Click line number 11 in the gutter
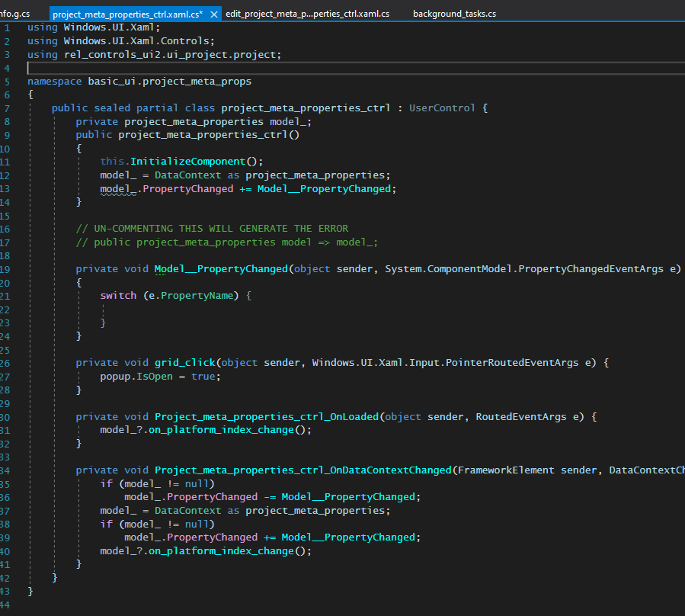This screenshot has height=616, width=685. pyautogui.click(x=8, y=161)
